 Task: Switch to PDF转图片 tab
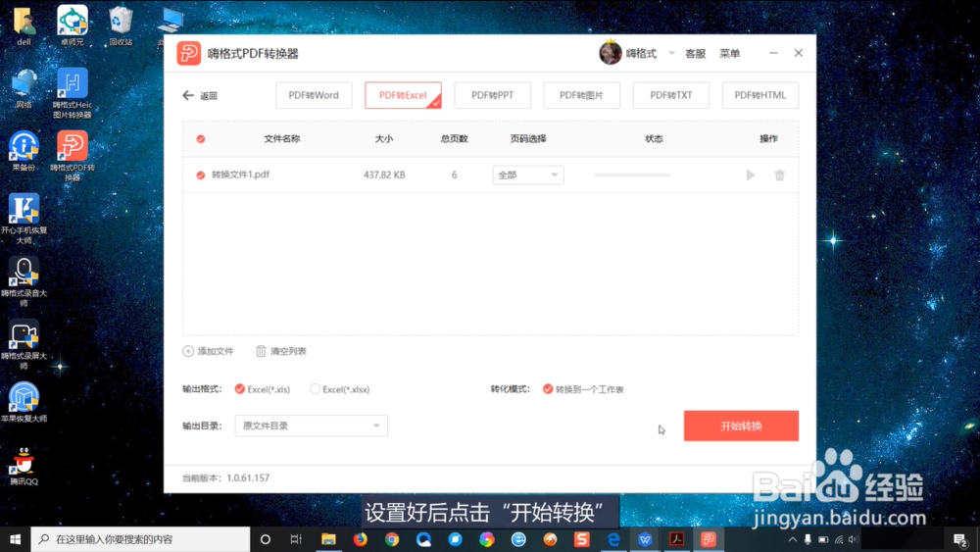(x=581, y=95)
